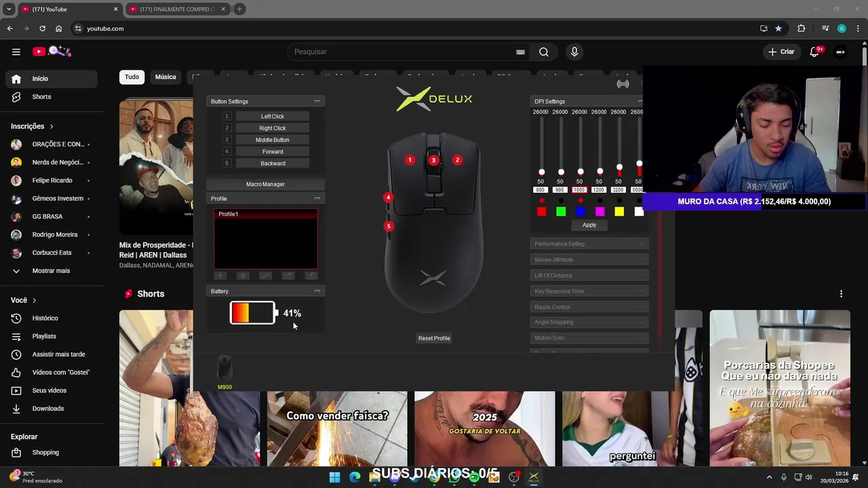Toggle DPI stage indicator above yellow swatch
This screenshot has height=488, width=868.
point(619,201)
